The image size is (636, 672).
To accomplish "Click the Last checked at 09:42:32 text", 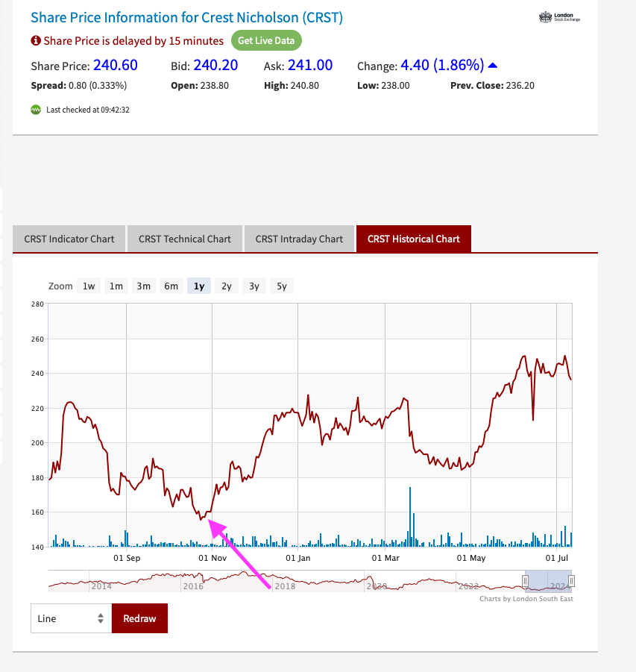I will tap(88, 110).
